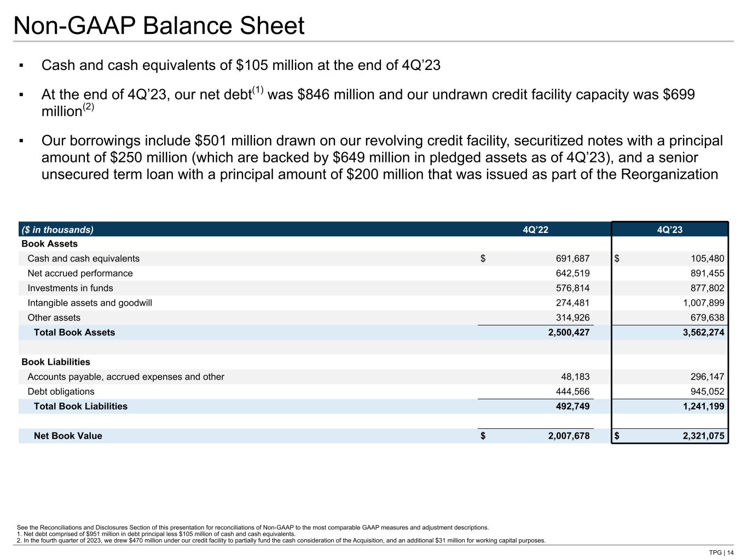Click the ($ in thousands) header label
This screenshot has height=560, width=747.
[57, 230]
